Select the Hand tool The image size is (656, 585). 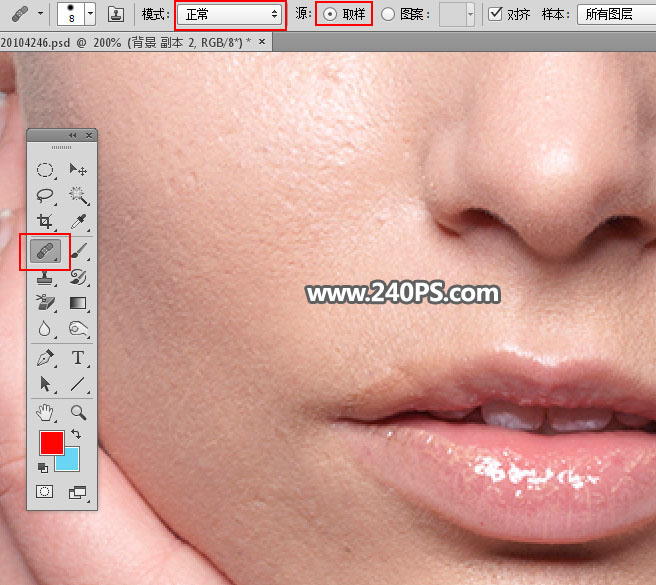click(x=45, y=413)
